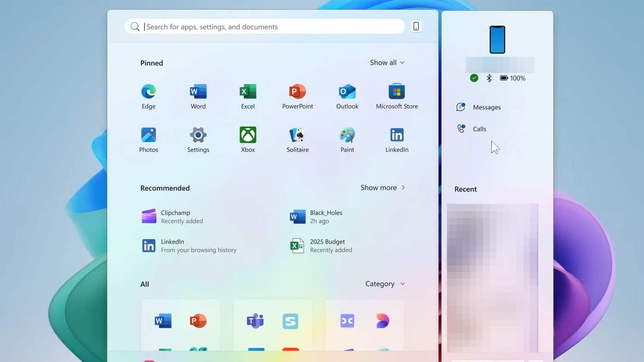Open phone Calls
Viewport: 644px width, 362px height.
coord(471,129)
